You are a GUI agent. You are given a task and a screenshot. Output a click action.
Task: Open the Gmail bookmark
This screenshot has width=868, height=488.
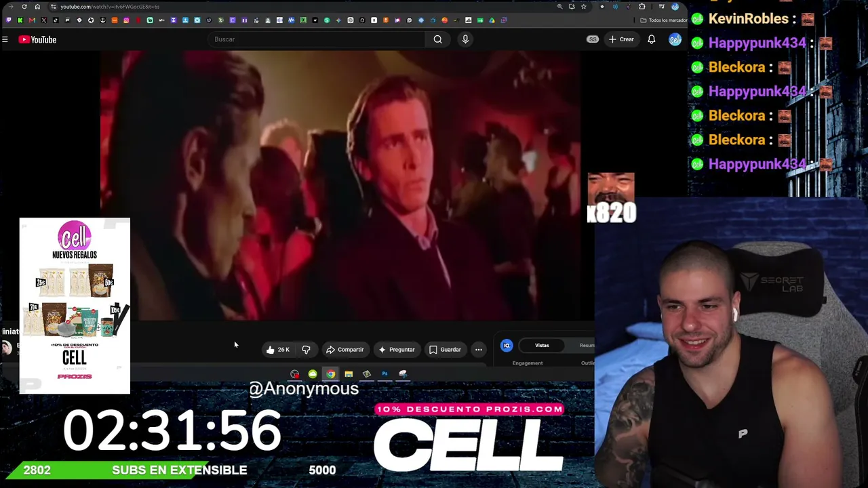point(32,20)
